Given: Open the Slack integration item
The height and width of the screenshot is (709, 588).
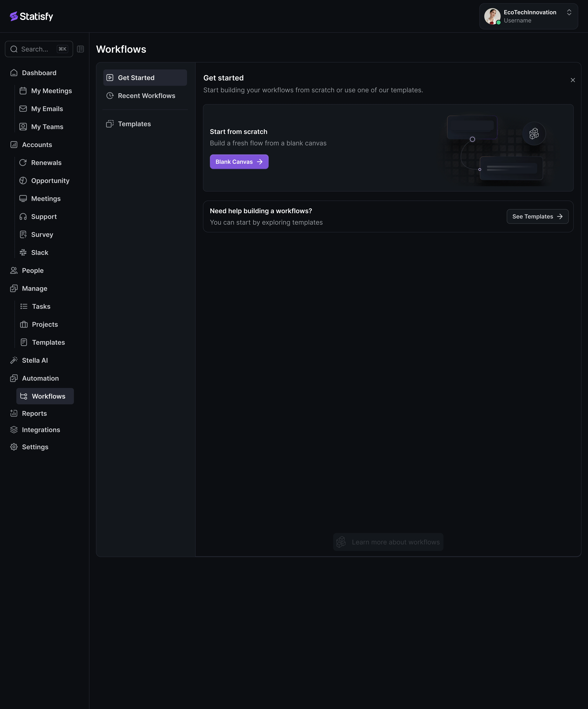Looking at the screenshot, I should pyautogui.click(x=40, y=252).
